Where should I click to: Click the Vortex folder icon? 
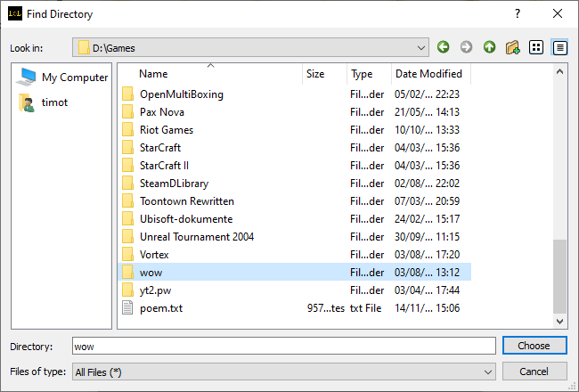tap(127, 255)
